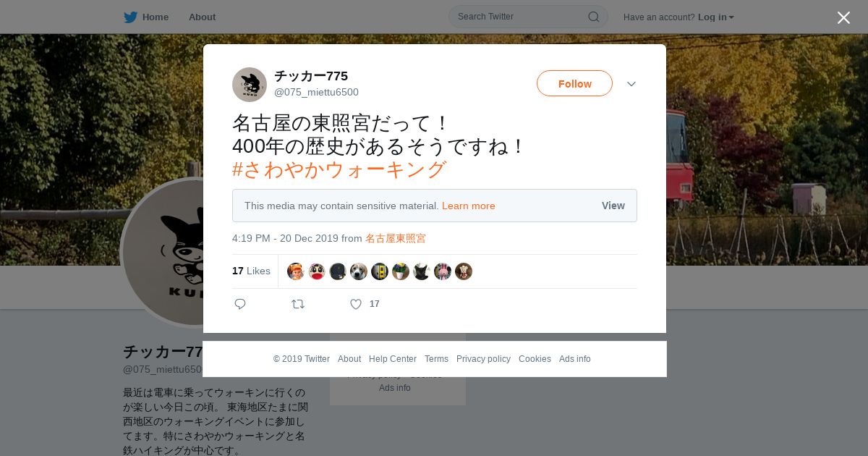868x456 pixels.
Task: Open the #さわやかウォーキング hashtag
Action: (x=339, y=169)
